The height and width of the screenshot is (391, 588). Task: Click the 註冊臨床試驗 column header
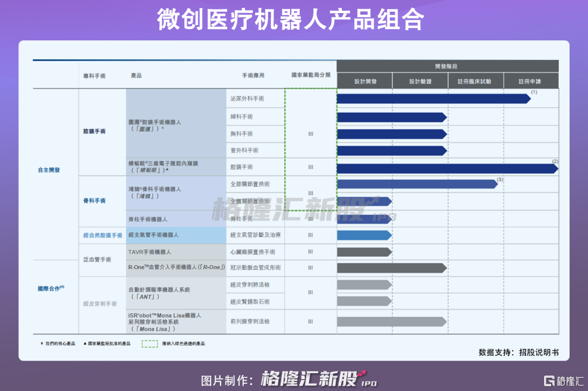point(476,81)
